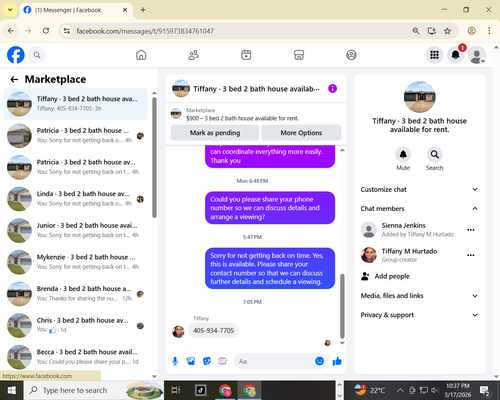This screenshot has width=500, height=400.
Task: Open new browser tab
Action: tap(143, 10)
